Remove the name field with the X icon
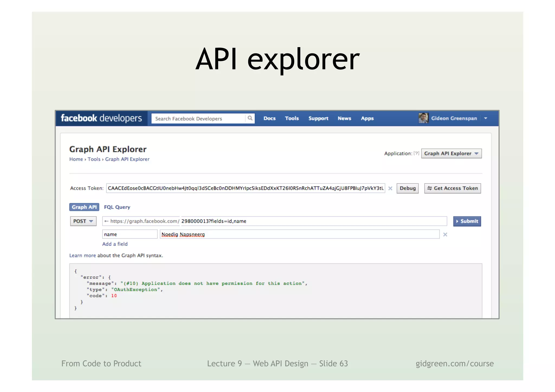This screenshot has width=555, height=392. pyautogui.click(x=445, y=235)
